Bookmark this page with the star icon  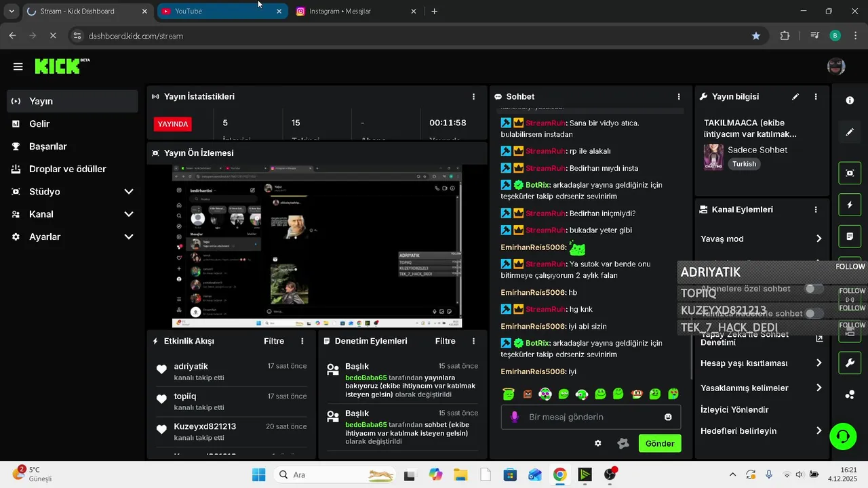coord(755,36)
